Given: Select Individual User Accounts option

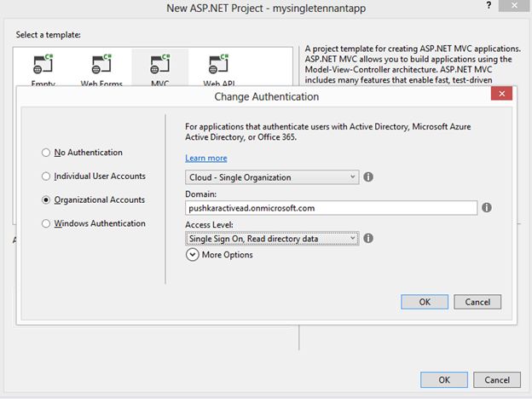Looking at the screenshot, I should (46, 176).
